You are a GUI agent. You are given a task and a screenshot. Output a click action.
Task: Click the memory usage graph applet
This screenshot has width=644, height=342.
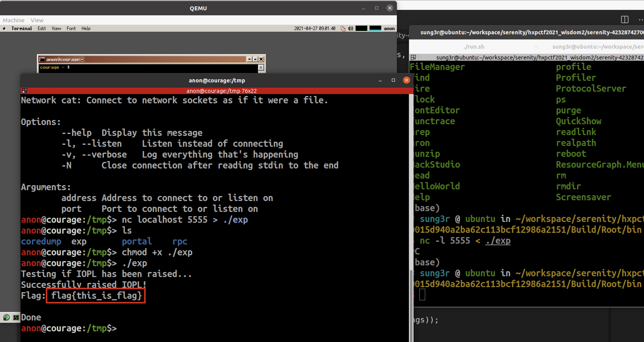375,28
